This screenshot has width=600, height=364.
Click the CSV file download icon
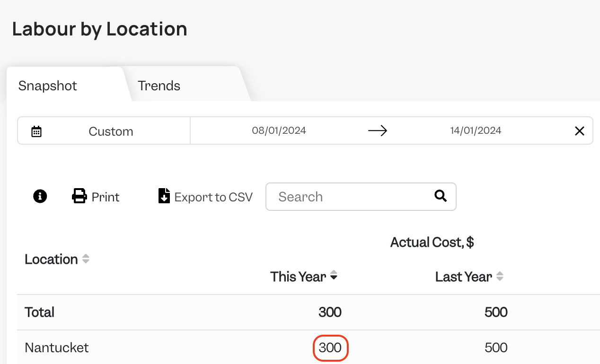pyautogui.click(x=164, y=196)
